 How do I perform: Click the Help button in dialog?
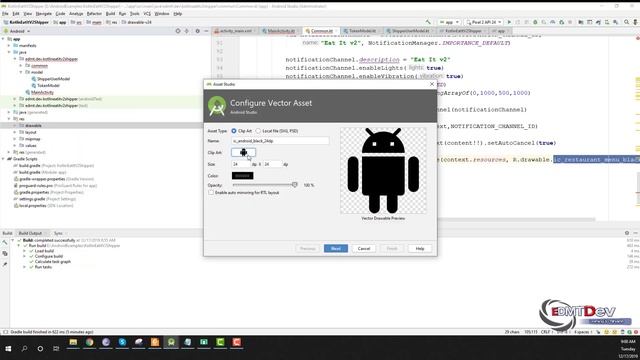[x=420, y=249]
